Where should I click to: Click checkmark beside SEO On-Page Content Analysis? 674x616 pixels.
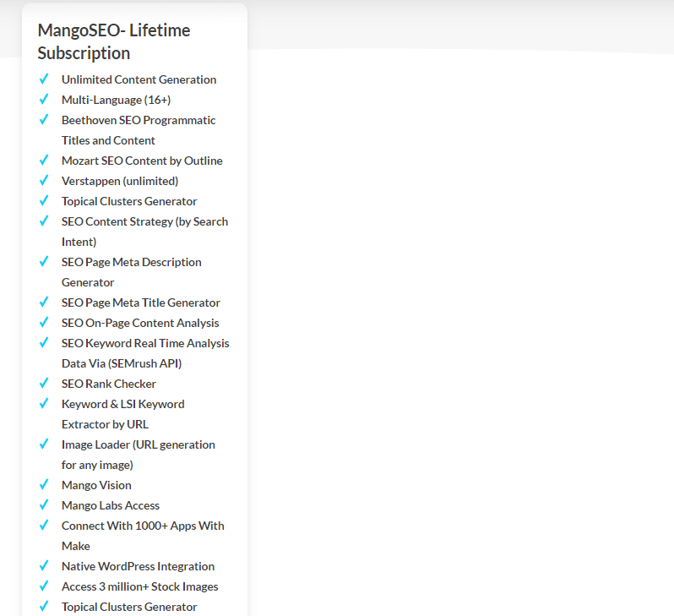[x=44, y=322]
